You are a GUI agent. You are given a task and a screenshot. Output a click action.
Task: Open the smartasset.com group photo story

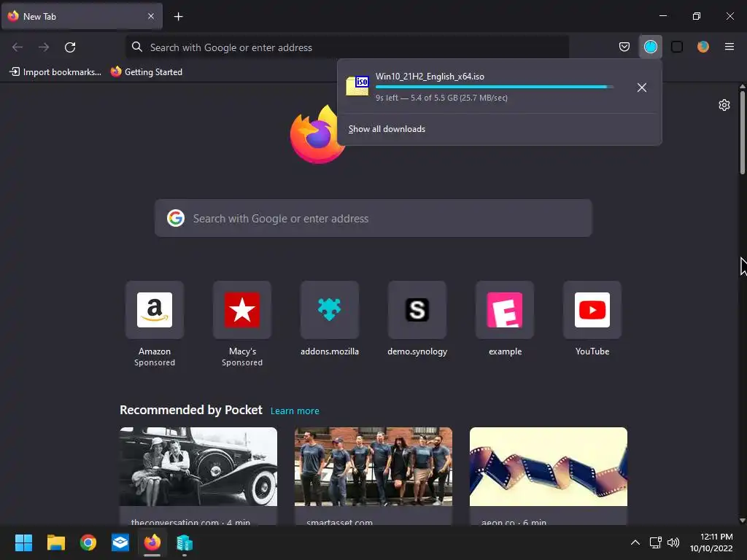coord(373,475)
